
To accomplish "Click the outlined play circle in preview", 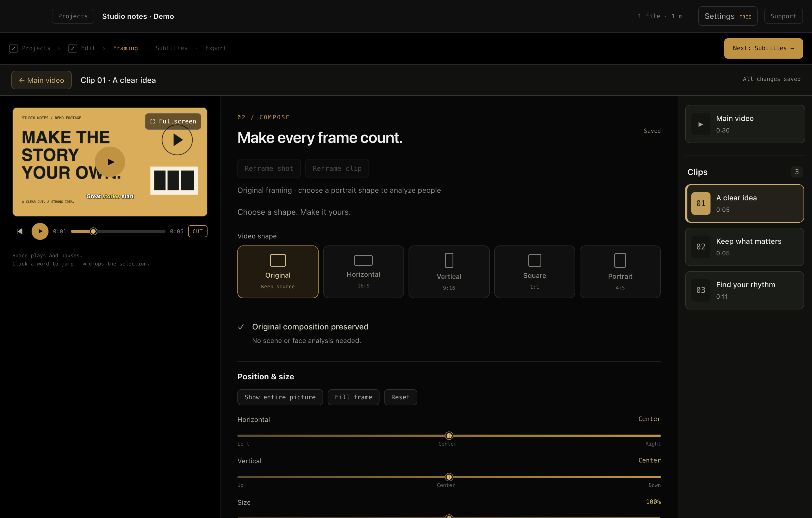I will coord(177,140).
